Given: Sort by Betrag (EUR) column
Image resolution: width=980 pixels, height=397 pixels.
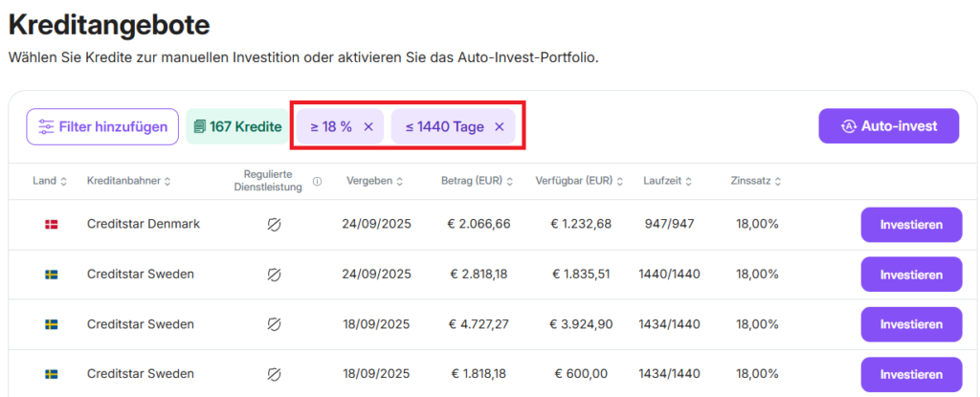Looking at the screenshot, I should coord(476,181).
